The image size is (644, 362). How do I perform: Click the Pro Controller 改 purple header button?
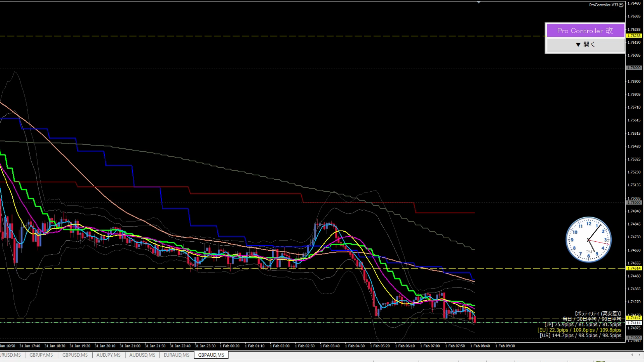pyautogui.click(x=585, y=31)
